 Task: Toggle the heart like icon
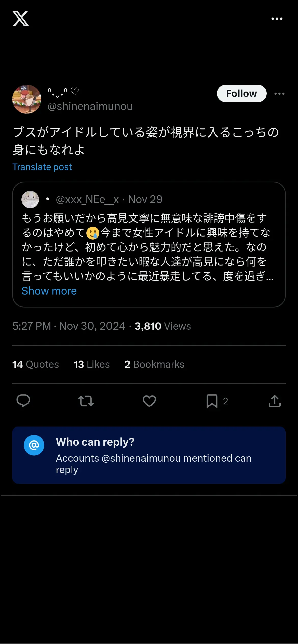pos(149,401)
